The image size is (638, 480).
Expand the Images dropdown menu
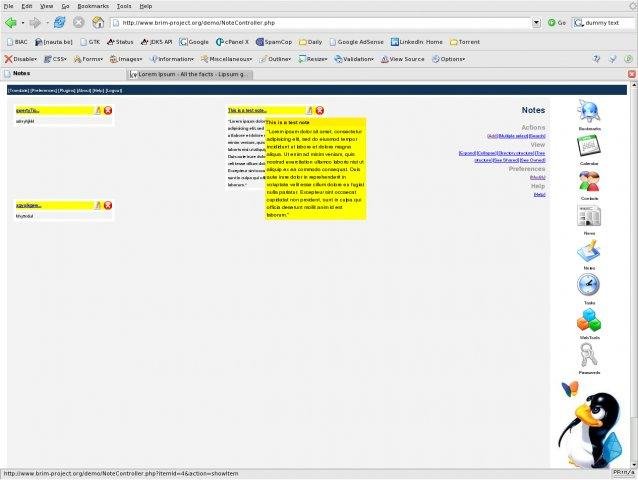point(126,59)
